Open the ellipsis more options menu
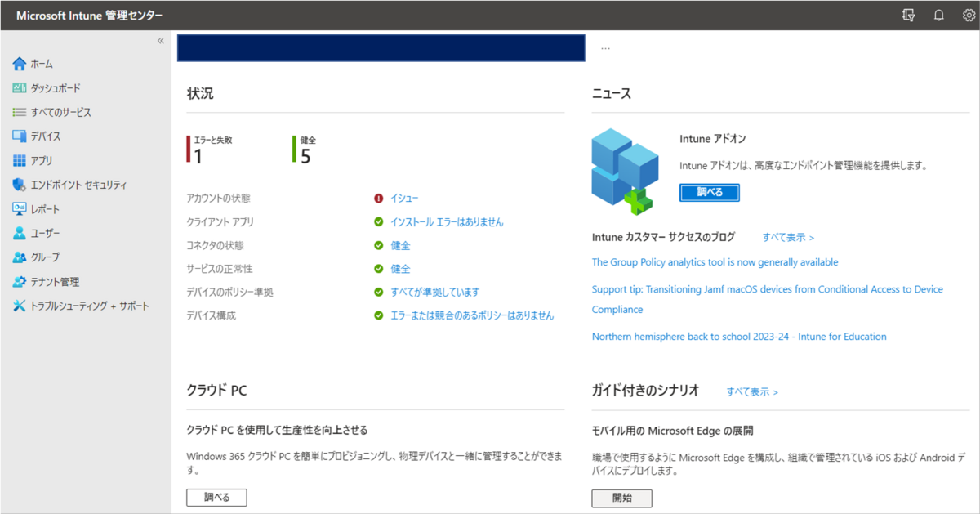Viewport: 980px width, 514px height. coord(605,48)
